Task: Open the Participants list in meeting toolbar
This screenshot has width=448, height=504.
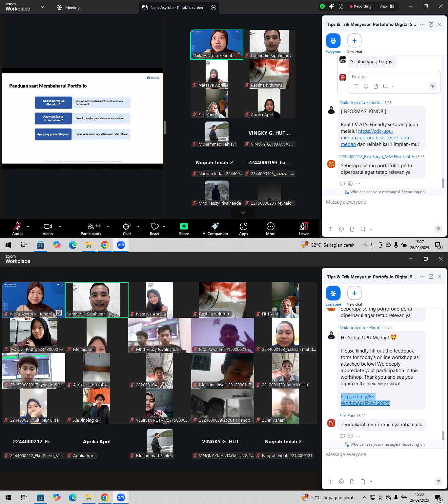Action: point(91,229)
